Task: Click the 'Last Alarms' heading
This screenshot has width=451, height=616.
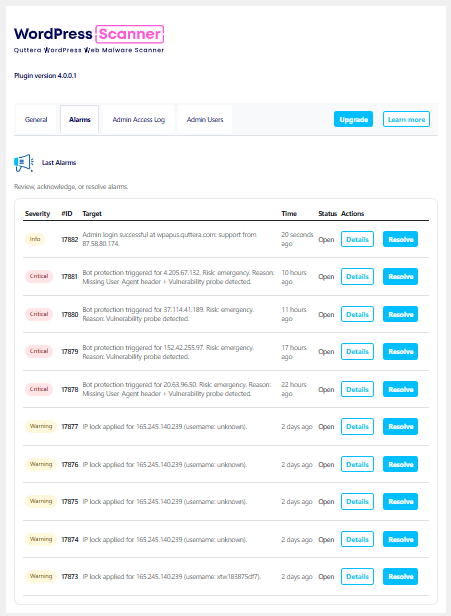Action: [59, 163]
